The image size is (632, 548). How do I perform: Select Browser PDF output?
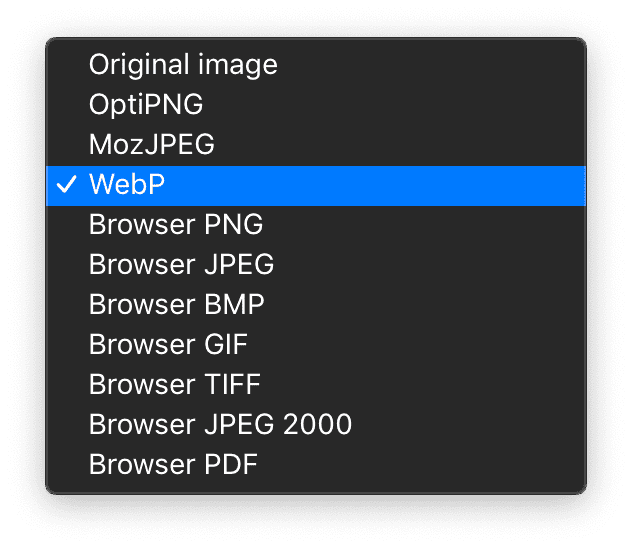pos(173,465)
